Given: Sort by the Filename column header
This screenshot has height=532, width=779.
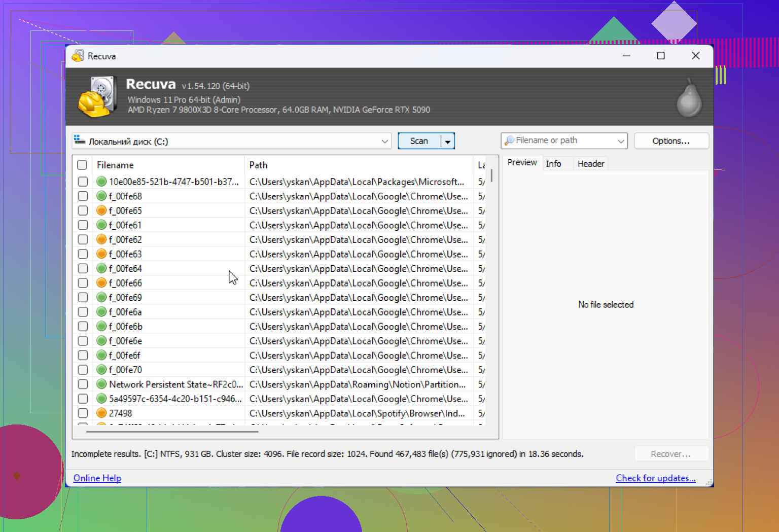Looking at the screenshot, I should coord(167,165).
